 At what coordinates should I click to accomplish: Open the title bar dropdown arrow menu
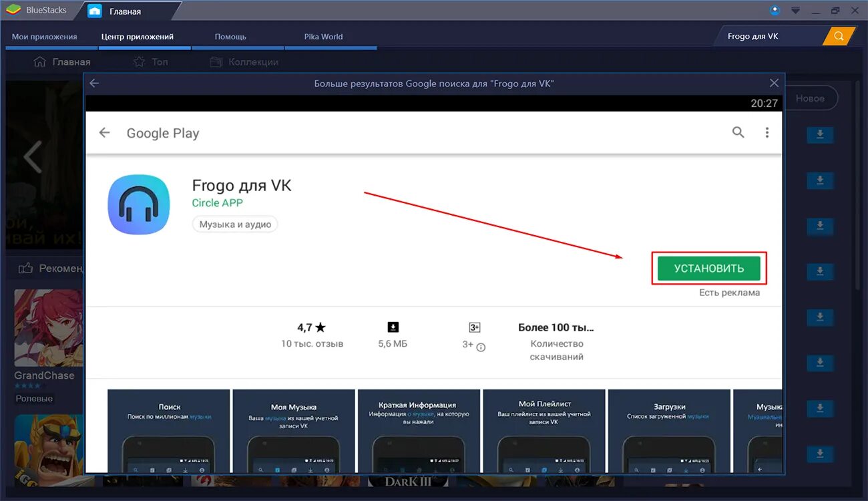(795, 11)
